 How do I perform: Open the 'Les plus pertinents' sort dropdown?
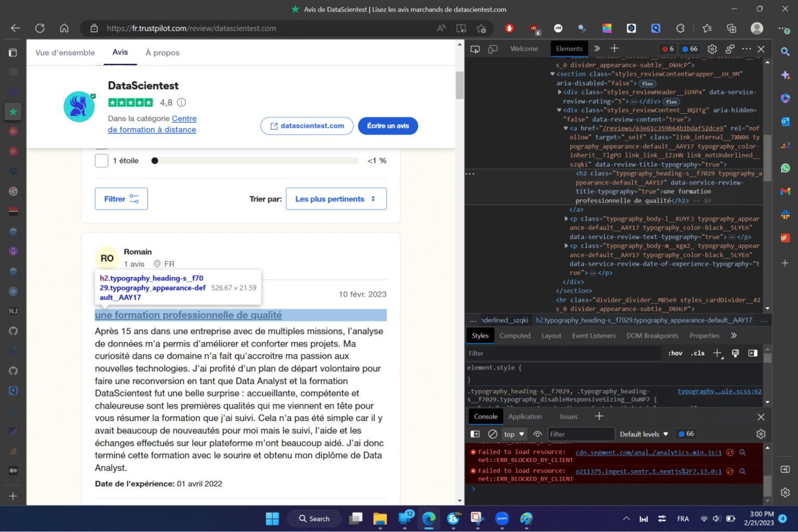click(336, 198)
